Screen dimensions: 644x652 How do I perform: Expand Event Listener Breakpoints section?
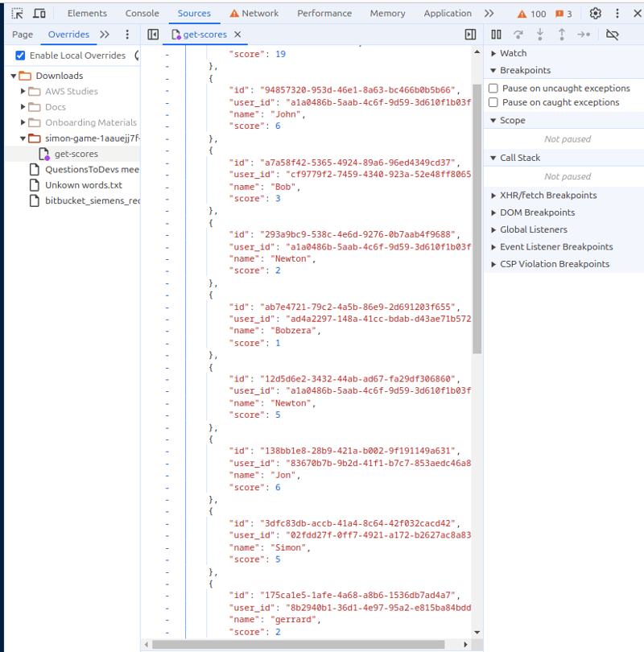tap(493, 246)
